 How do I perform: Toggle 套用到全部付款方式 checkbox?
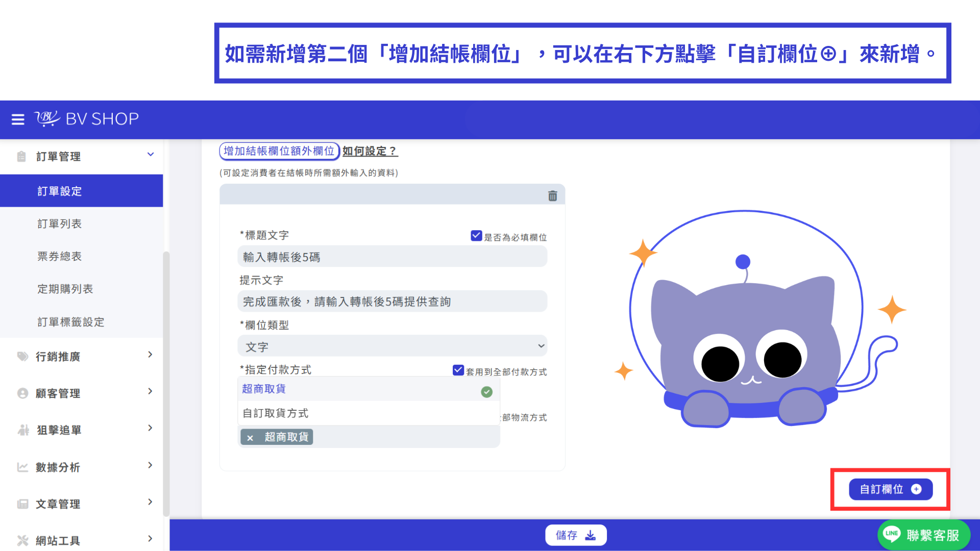coord(458,370)
